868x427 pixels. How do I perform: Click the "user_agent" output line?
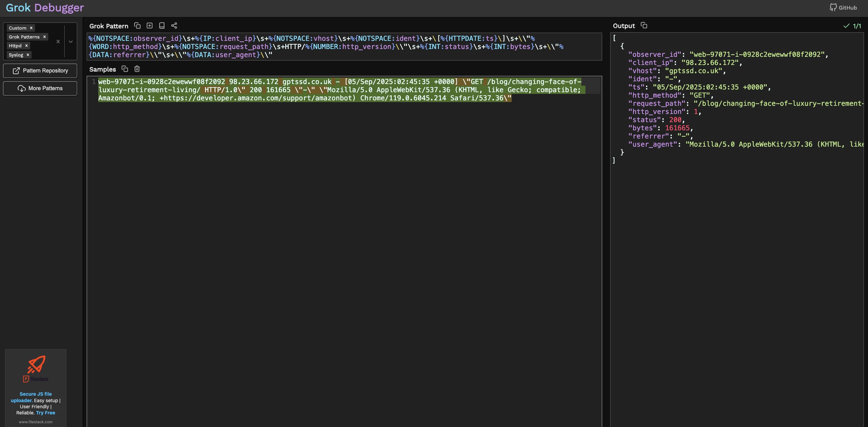(746, 144)
